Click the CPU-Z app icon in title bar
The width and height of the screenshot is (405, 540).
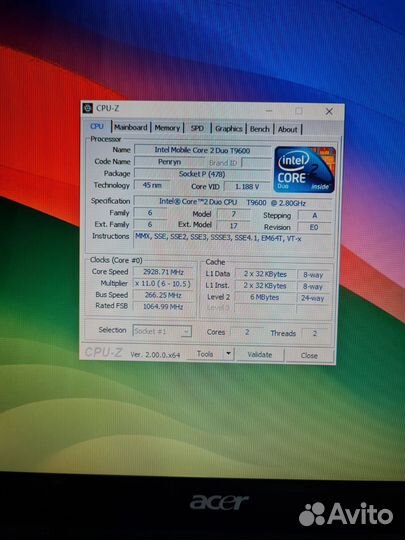pyautogui.click(x=88, y=108)
